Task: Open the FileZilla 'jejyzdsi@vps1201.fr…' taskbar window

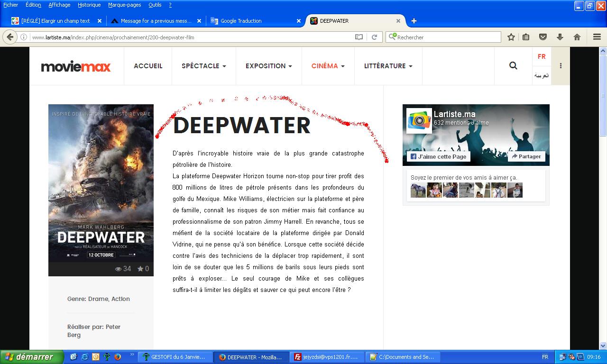Action: click(327, 357)
